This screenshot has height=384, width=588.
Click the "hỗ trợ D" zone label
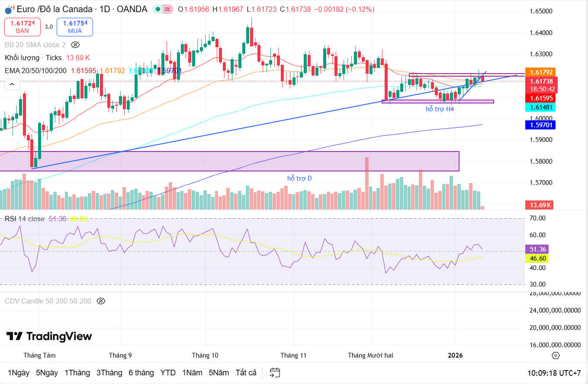299,178
